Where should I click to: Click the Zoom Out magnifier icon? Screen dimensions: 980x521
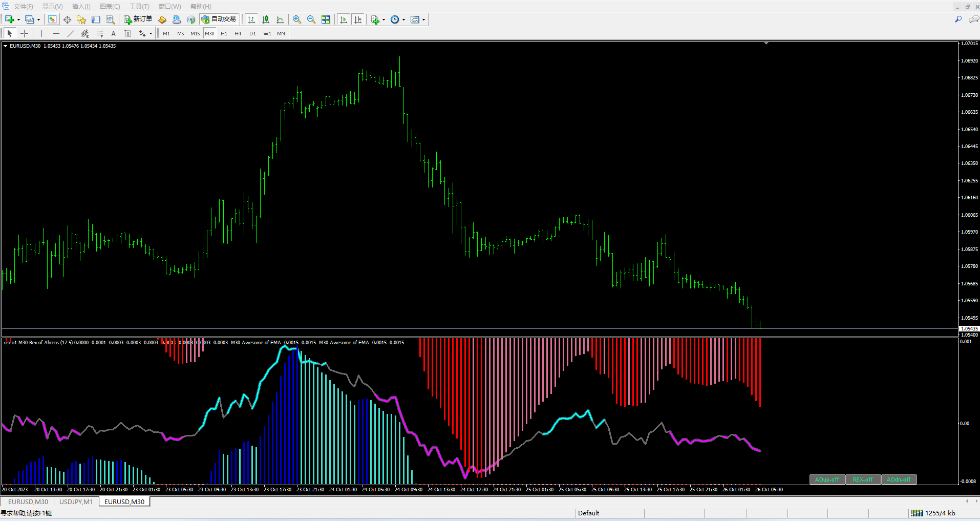(311, 19)
